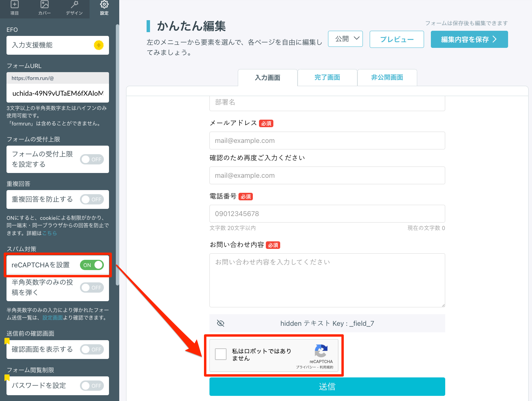Screen dimensions: 532x401
Task: Enable the フォームの受付上限 toggle
Action: coord(92,159)
